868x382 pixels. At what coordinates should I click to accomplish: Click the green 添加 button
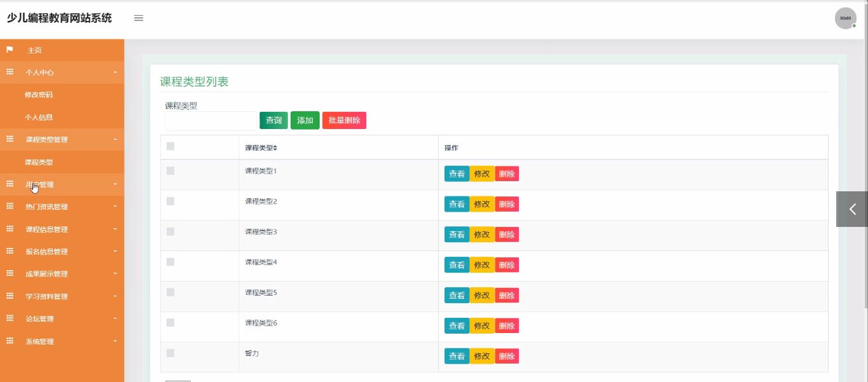pos(305,120)
